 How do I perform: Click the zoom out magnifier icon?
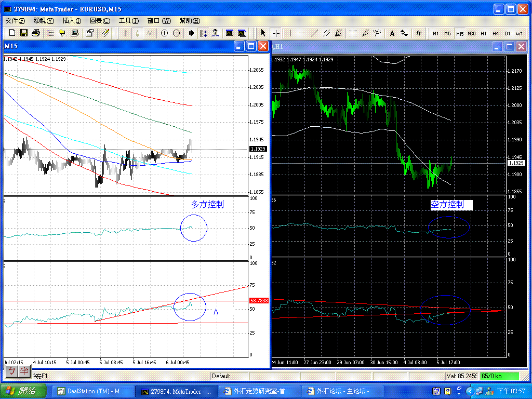coord(177,33)
